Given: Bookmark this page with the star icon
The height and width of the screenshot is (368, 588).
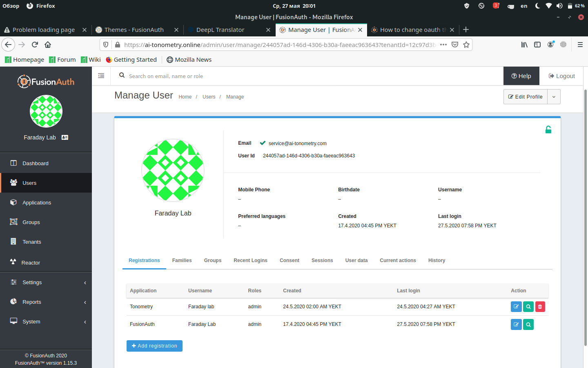Looking at the screenshot, I should click(x=466, y=45).
